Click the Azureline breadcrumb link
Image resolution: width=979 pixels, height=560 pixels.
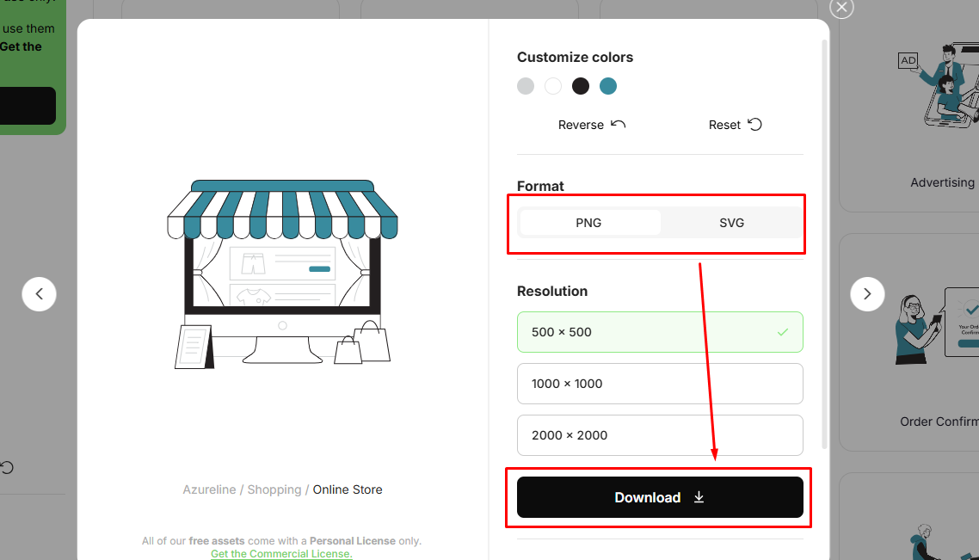click(x=209, y=489)
